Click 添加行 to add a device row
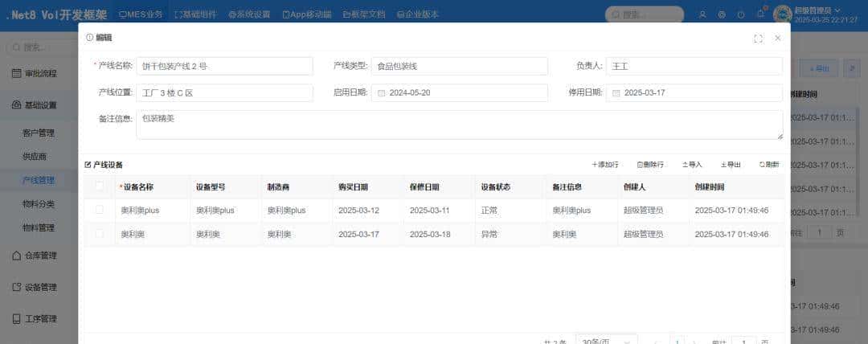This screenshot has height=344, width=868. [605, 165]
